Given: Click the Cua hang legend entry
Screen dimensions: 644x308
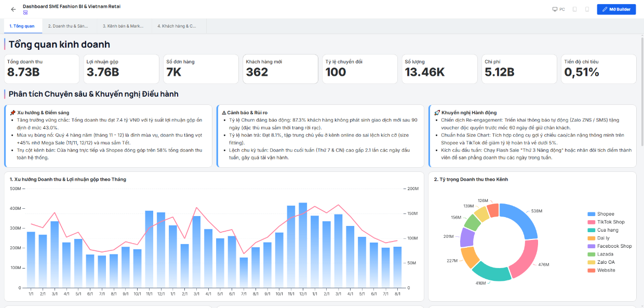Looking at the screenshot, I should pyautogui.click(x=603, y=230).
